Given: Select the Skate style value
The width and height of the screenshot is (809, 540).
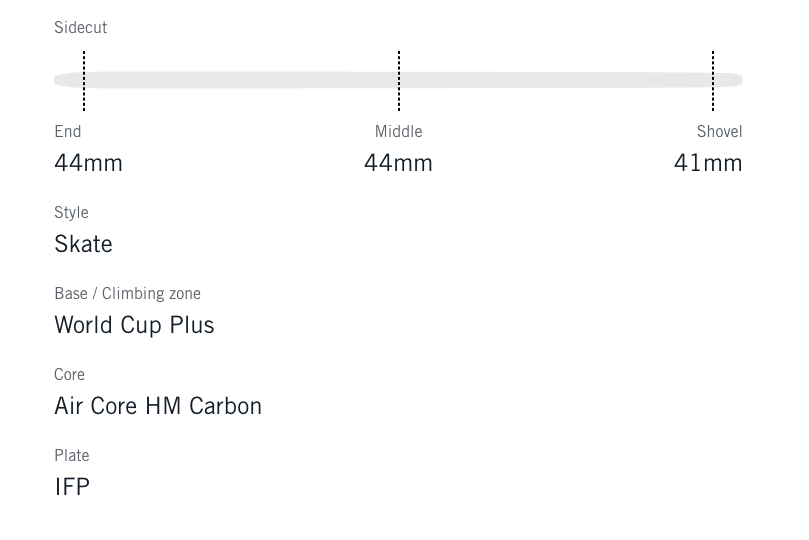Looking at the screenshot, I should [83, 244].
